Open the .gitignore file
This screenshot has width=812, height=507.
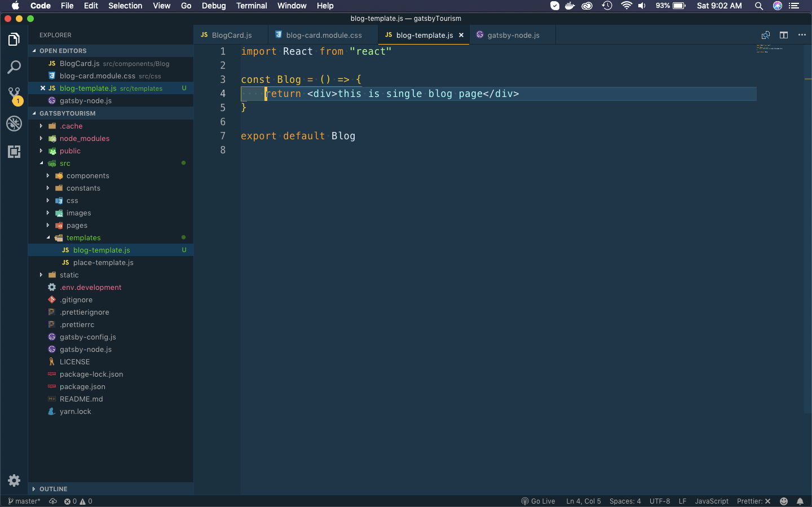(111, 299)
